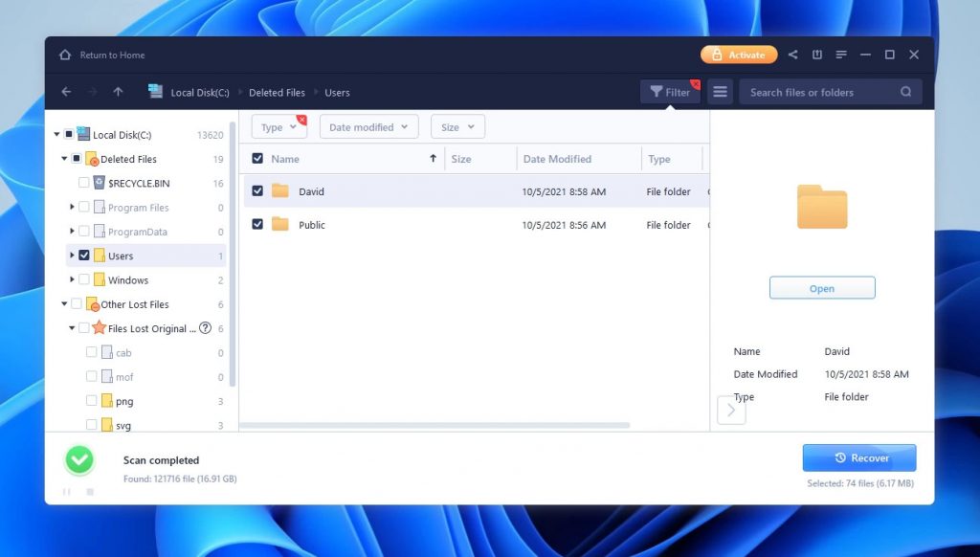
Task: Stop the scan with the stop icon
Action: pos(89,491)
